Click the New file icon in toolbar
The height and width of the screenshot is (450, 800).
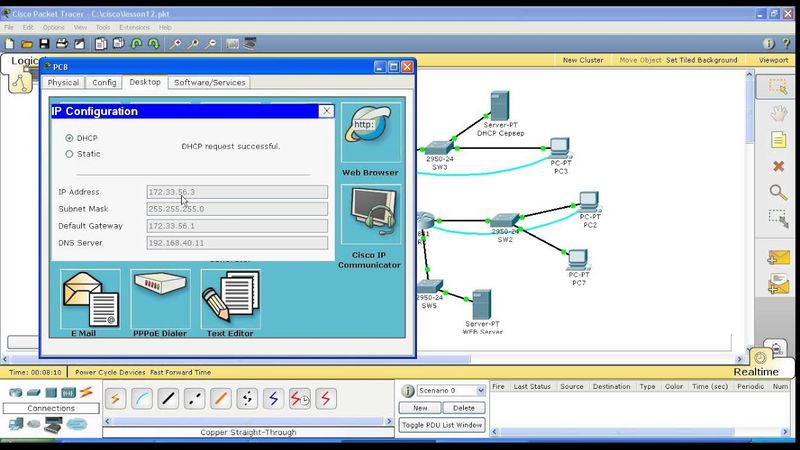coord(10,44)
